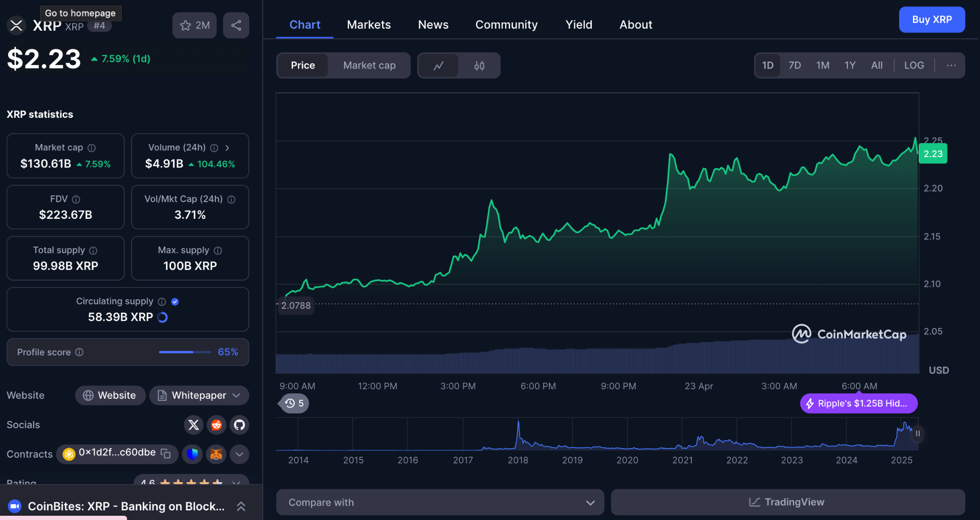This screenshot has width=980, height=520.
Task: Click the history events badge showing 5
Action: pos(294,403)
